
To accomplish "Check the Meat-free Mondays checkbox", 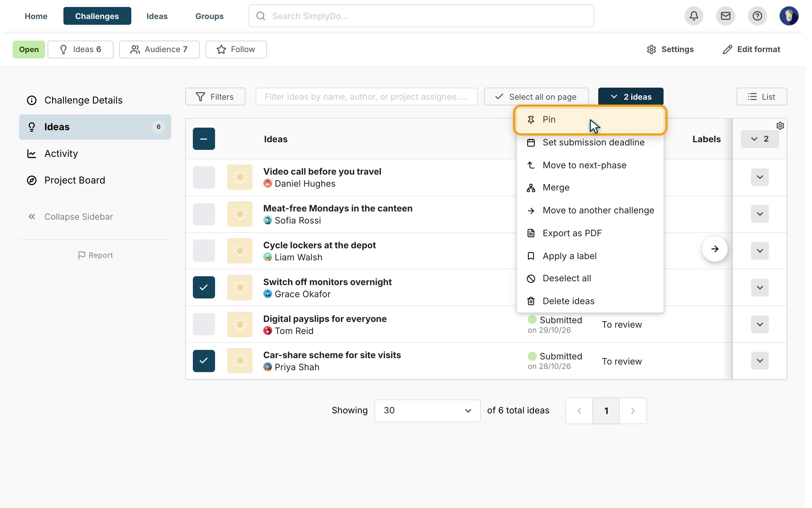I will [x=204, y=214].
